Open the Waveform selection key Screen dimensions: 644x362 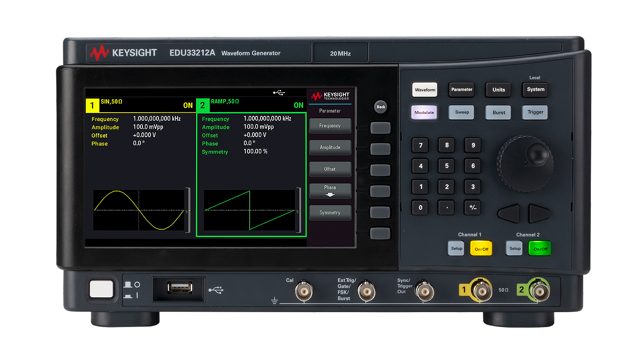pos(425,90)
